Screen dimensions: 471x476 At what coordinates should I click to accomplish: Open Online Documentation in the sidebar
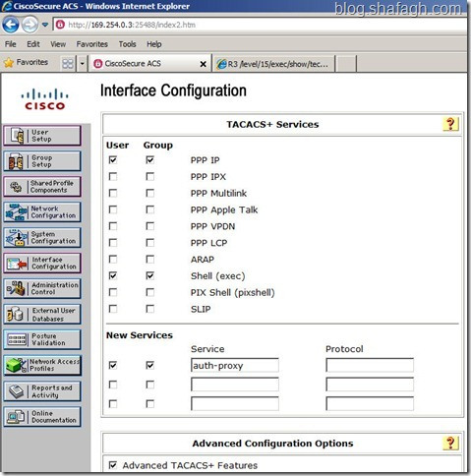[42, 417]
